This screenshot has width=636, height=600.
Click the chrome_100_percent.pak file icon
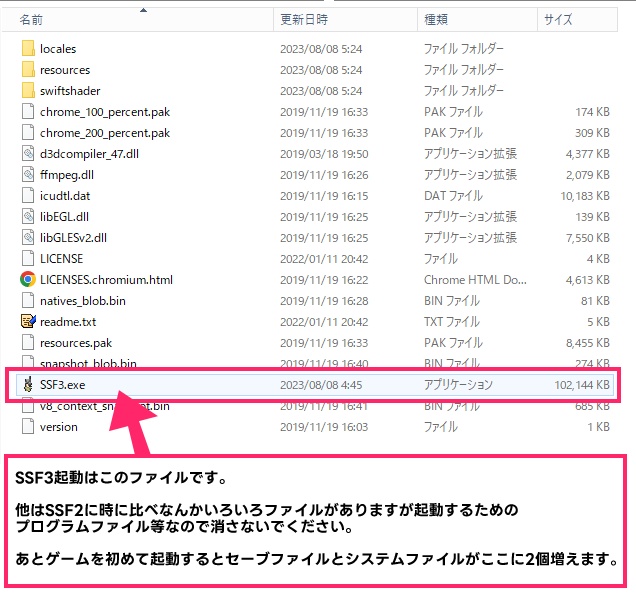click(x=28, y=112)
